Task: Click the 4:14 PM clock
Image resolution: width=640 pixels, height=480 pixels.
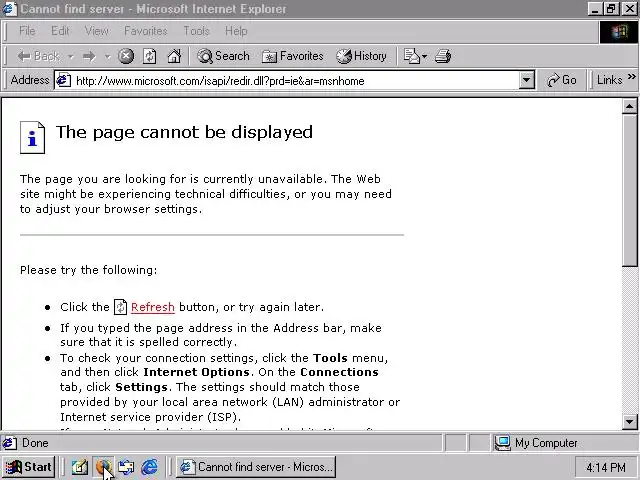Action: [606, 467]
